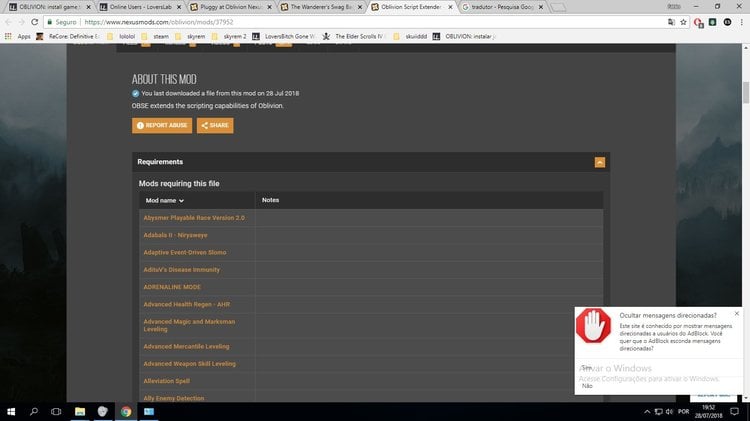The height and width of the screenshot is (421, 750).
Task: Open Abysmer Playable Race Version 2.0 link
Action: tap(194, 218)
